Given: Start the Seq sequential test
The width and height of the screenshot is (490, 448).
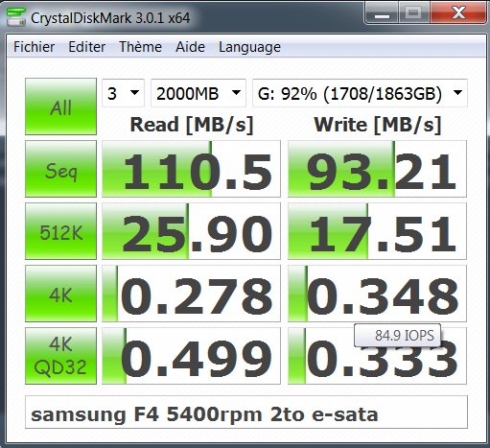Looking at the screenshot, I should (x=60, y=169).
